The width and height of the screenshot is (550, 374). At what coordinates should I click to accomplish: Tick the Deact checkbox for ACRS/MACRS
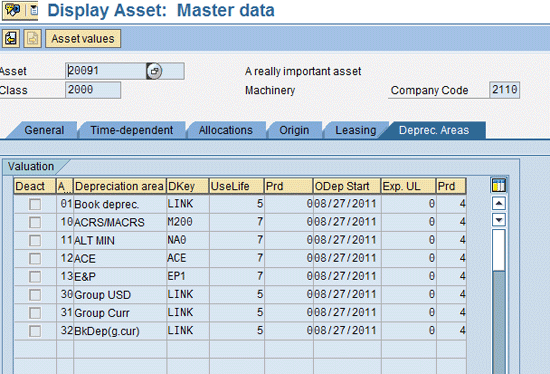click(35, 222)
